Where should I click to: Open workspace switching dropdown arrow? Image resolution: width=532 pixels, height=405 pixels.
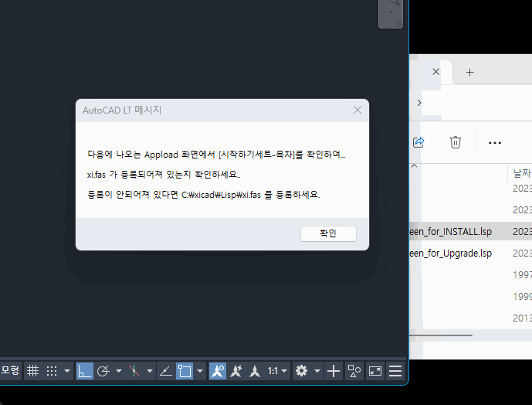point(317,371)
